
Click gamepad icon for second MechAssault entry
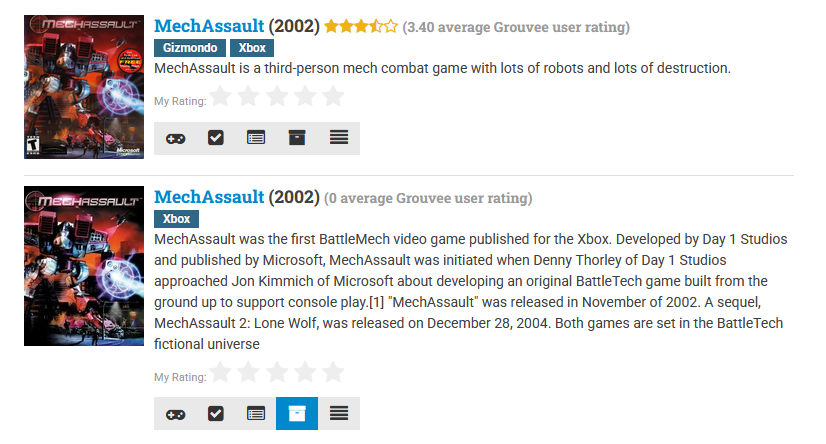[175, 413]
